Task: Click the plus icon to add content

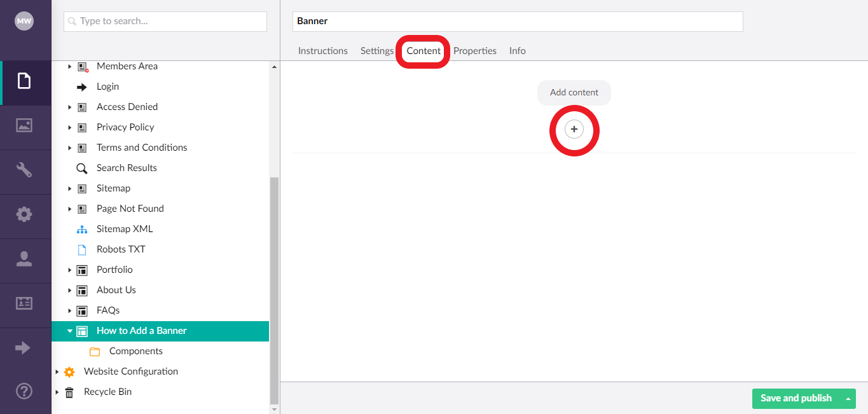Action: click(574, 130)
